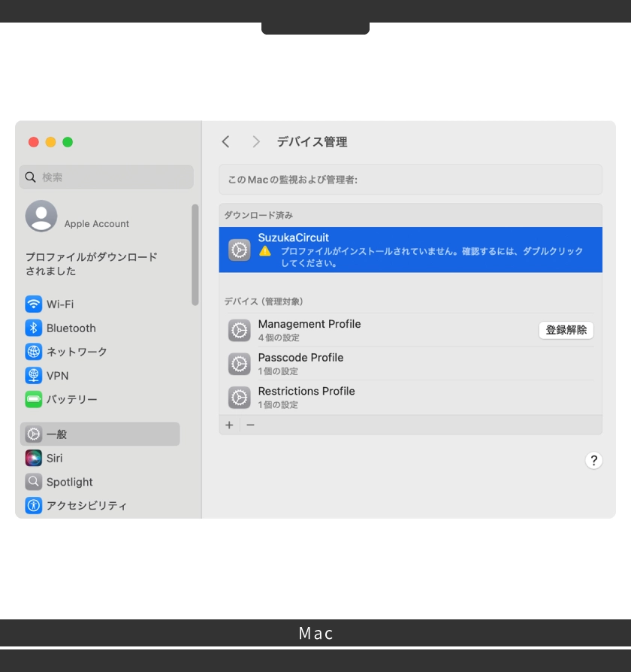Image resolution: width=631 pixels, height=672 pixels.
Task: Navigate back with the left chevron
Action: tap(225, 141)
